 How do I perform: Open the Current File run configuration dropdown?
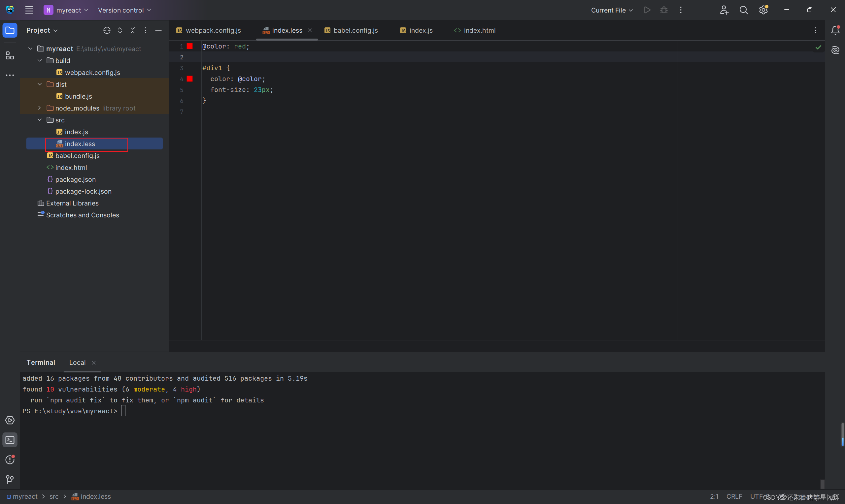click(x=612, y=10)
